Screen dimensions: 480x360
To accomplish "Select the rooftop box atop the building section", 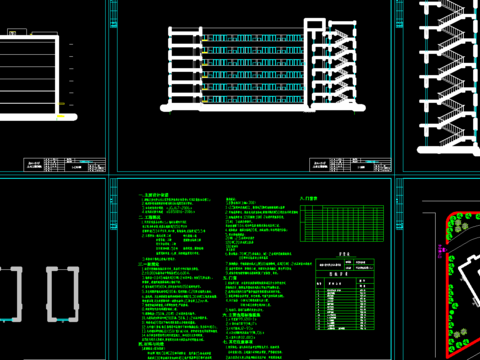I will coord(315,25).
